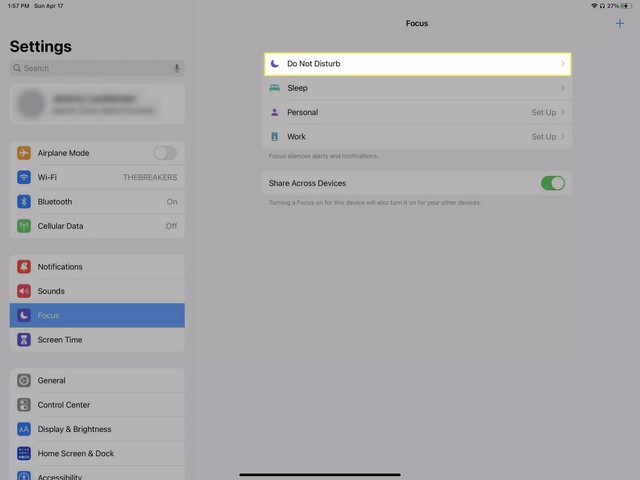Tap the Wi-Fi icon in sidebar

click(x=24, y=177)
